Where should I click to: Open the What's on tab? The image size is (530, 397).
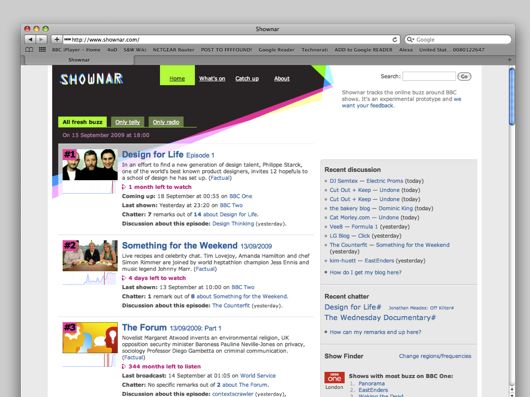point(212,78)
